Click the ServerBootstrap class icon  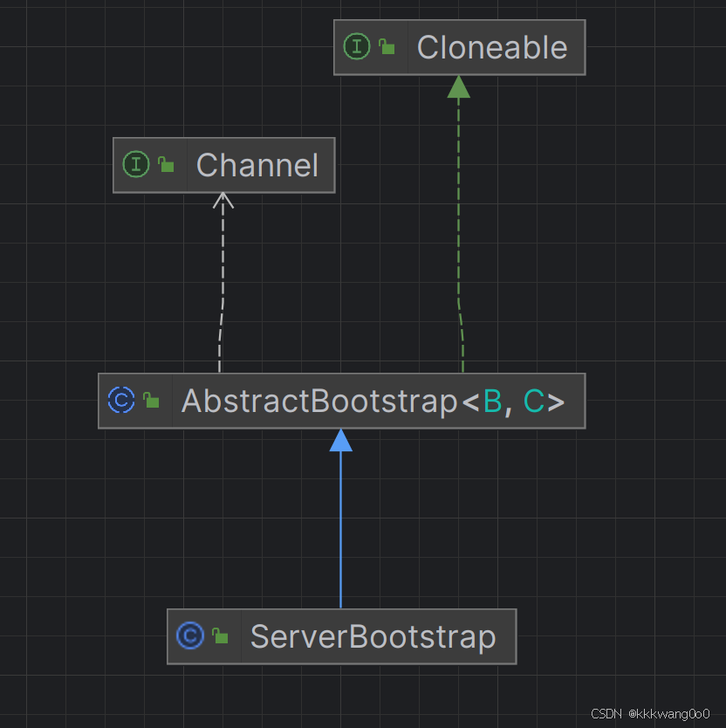point(190,635)
